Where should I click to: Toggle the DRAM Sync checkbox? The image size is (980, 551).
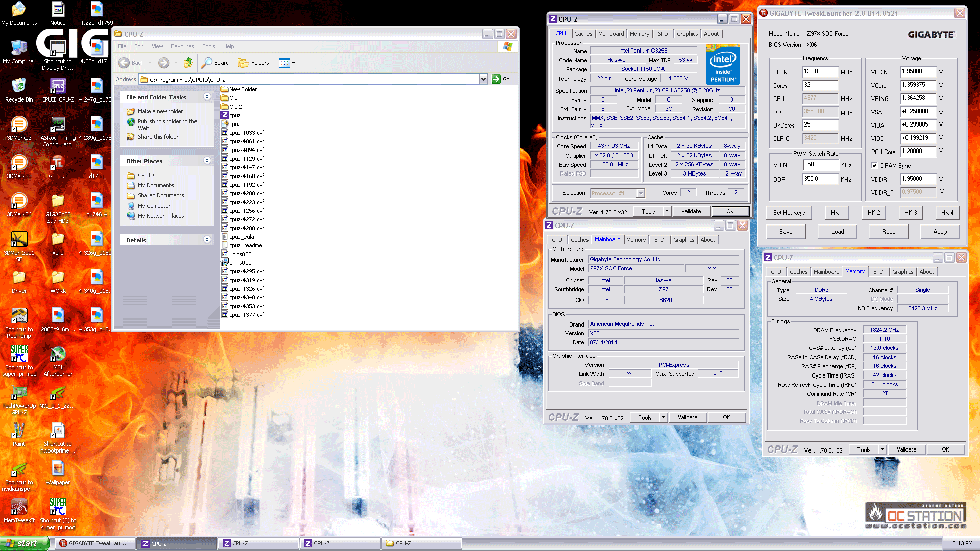(874, 165)
